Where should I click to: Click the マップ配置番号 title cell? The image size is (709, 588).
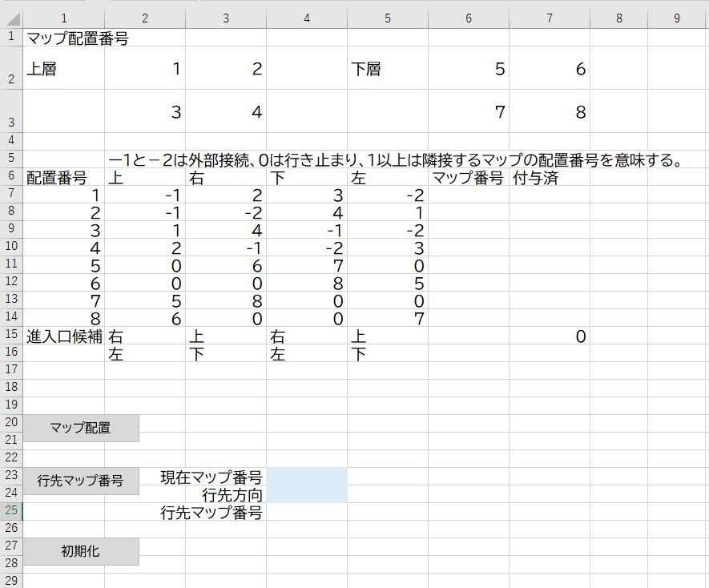[78, 38]
